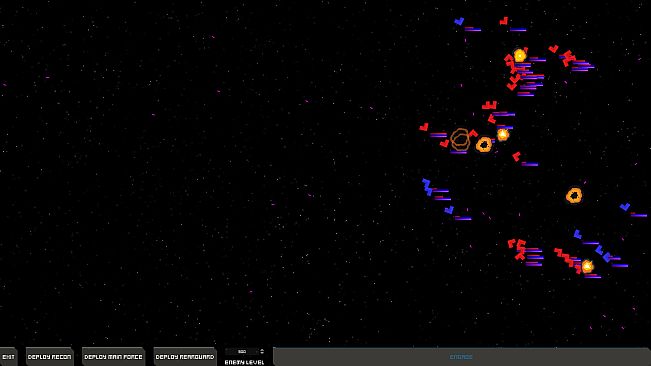Click the Enemy Level label
The width and height of the screenshot is (651, 366).
tap(245, 362)
